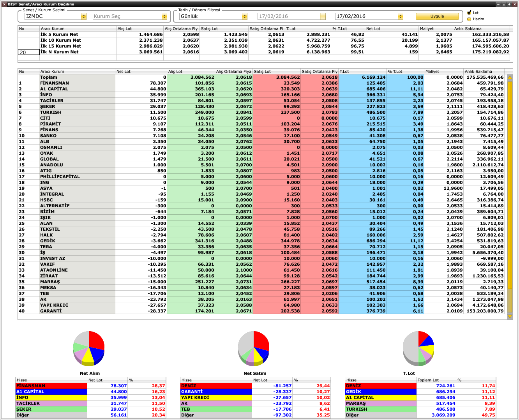The image size is (519, 420).
Task: Click the green TEB legend in Net Satım
Action: [x=216, y=409]
